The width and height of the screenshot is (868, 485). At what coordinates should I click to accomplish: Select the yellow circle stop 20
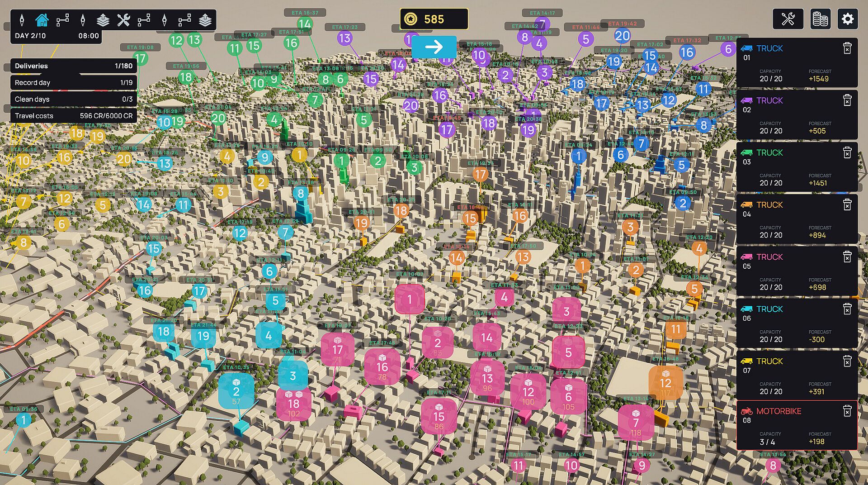124,159
